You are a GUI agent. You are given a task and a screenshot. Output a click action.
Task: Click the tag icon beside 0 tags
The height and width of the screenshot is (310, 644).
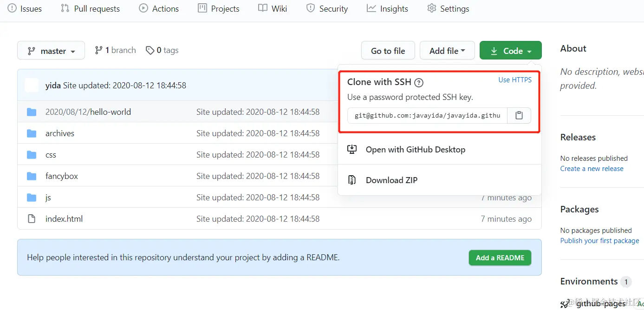[x=150, y=50]
